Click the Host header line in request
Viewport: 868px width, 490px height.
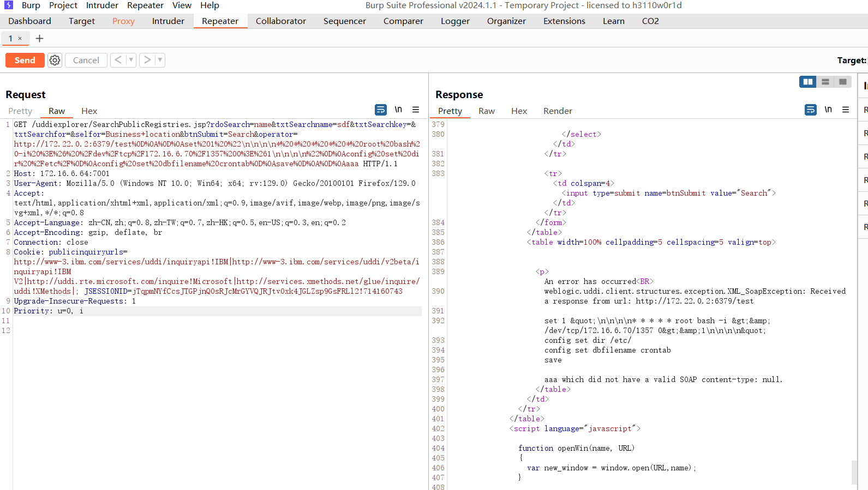[62, 174]
